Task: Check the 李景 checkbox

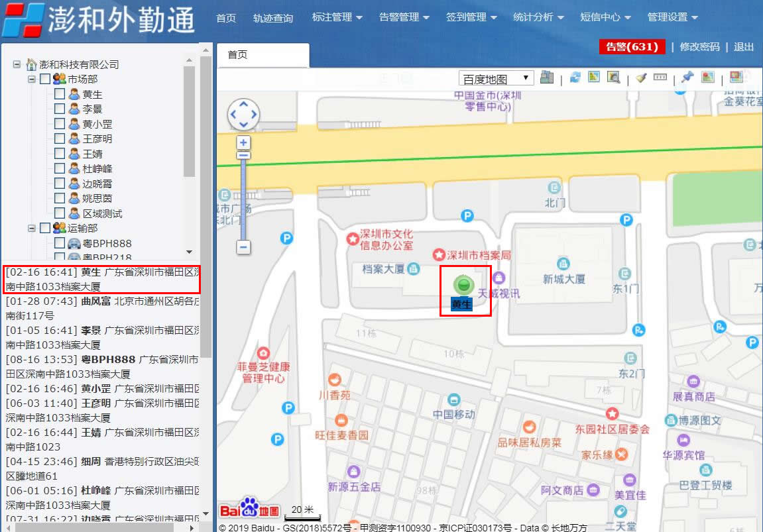Action: point(60,109)
